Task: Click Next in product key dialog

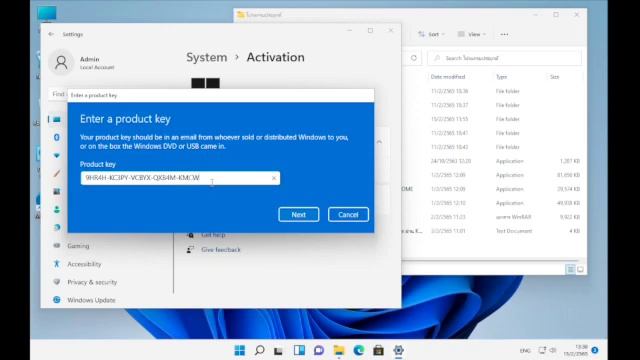Action: [298, 215]
